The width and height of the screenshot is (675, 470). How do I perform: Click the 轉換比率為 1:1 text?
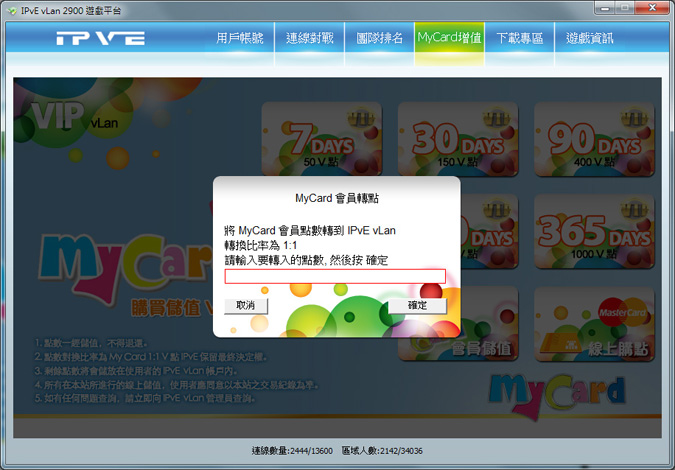click(x=260, y=245)
